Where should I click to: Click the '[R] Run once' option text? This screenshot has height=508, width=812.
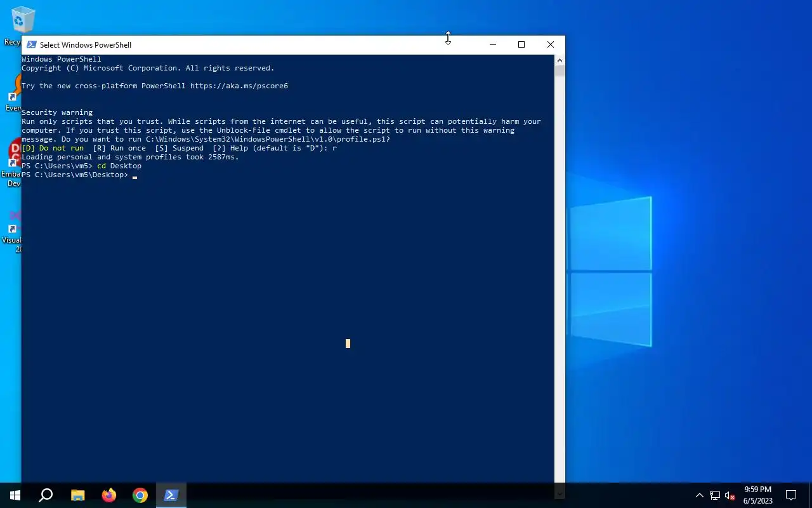119,148
